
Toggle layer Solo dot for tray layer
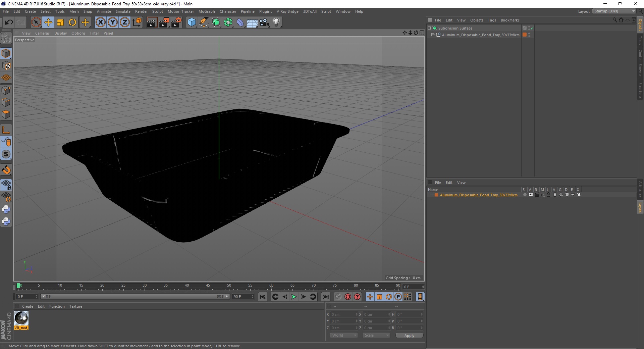coord(525,195)
